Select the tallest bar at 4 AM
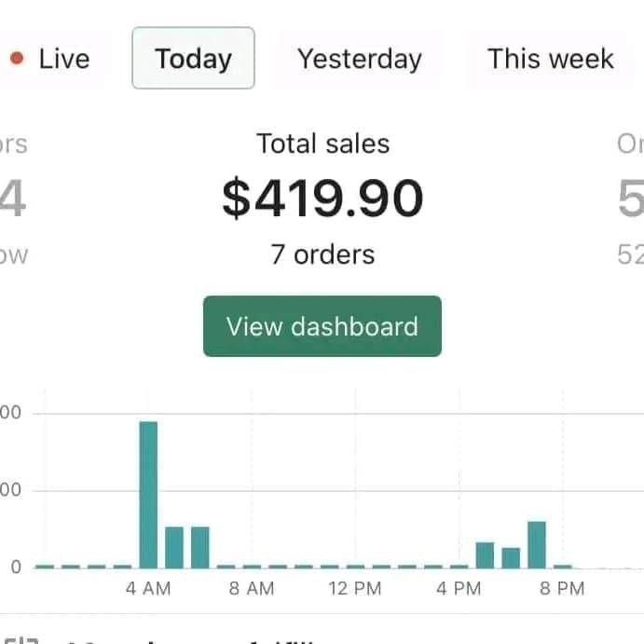 click(x=148, y=494)
